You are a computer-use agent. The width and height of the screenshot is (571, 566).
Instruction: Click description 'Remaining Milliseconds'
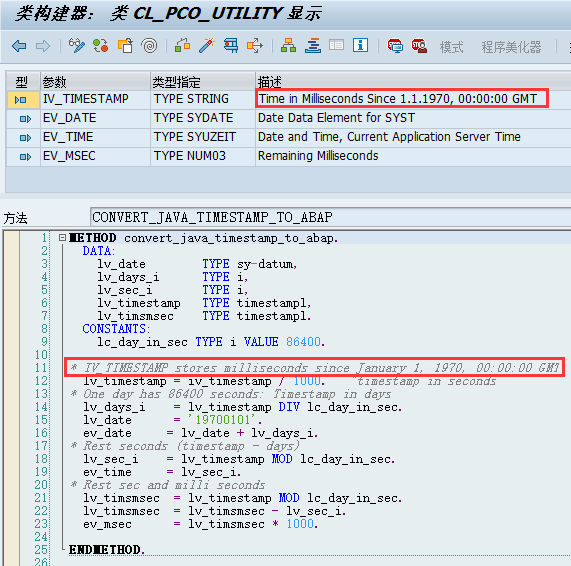point(318,156)
